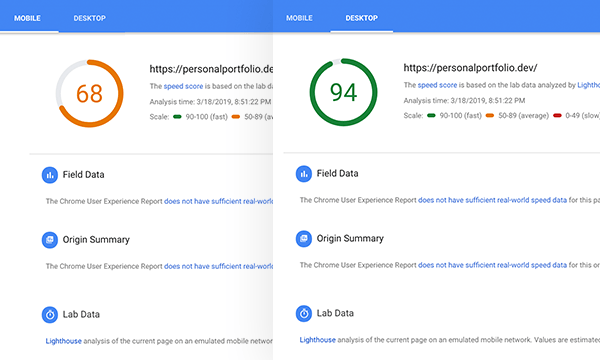
Task: Switch to the DESKTOP tab in left report
Action: point(90,18)
